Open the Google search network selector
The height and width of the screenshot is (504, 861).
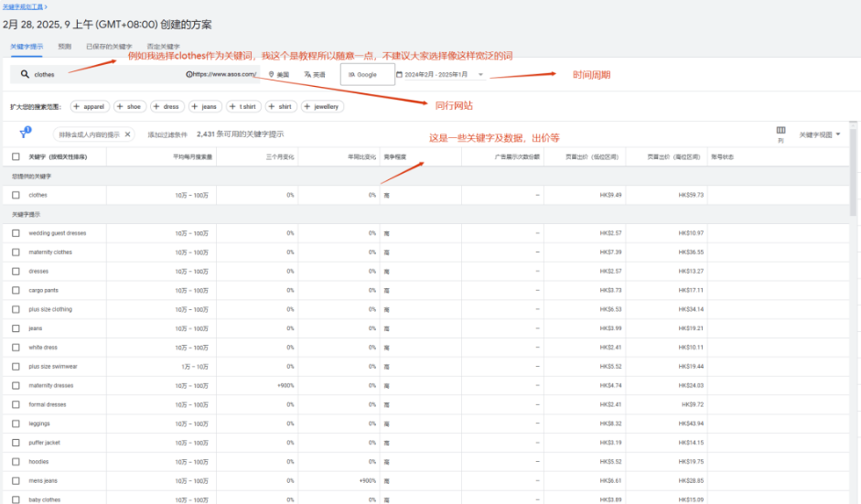(x=367, y=75)
